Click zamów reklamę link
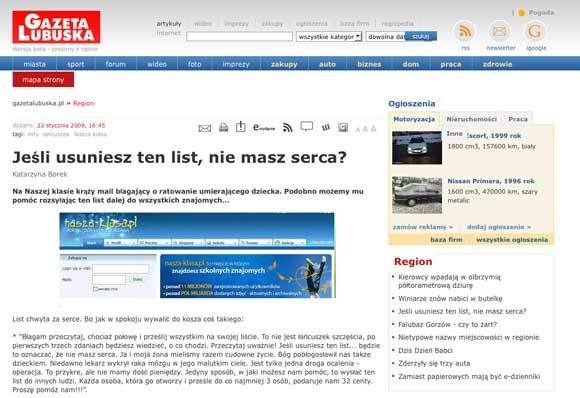This screenshot has height=398, width=580. pyautogui.click(x=422, y=227)
